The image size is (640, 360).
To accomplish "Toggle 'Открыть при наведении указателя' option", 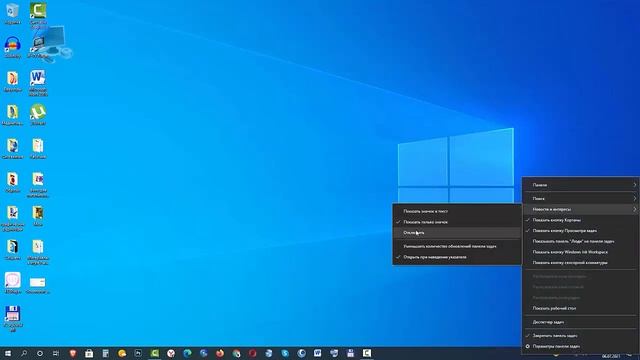I will click(x=457, y=257).
